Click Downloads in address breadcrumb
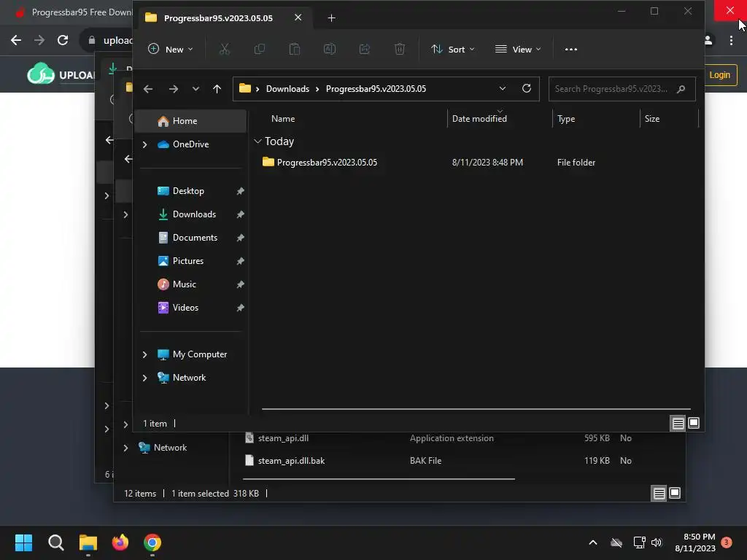 coord(287,89)
